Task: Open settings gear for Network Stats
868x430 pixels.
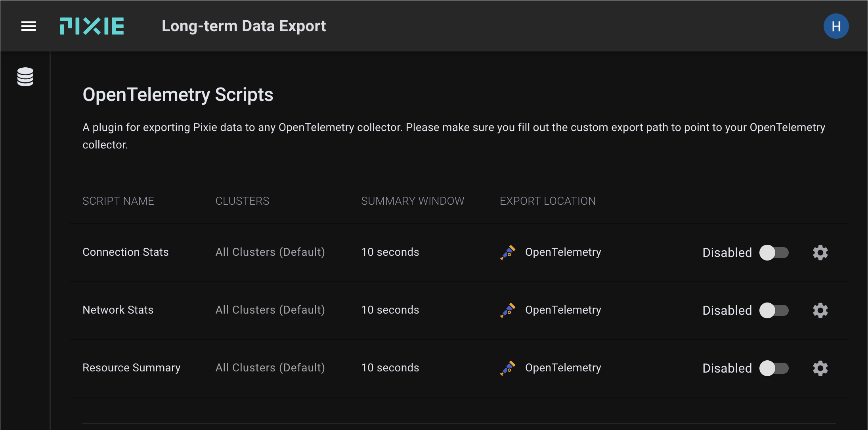Action: click(820, 310)
